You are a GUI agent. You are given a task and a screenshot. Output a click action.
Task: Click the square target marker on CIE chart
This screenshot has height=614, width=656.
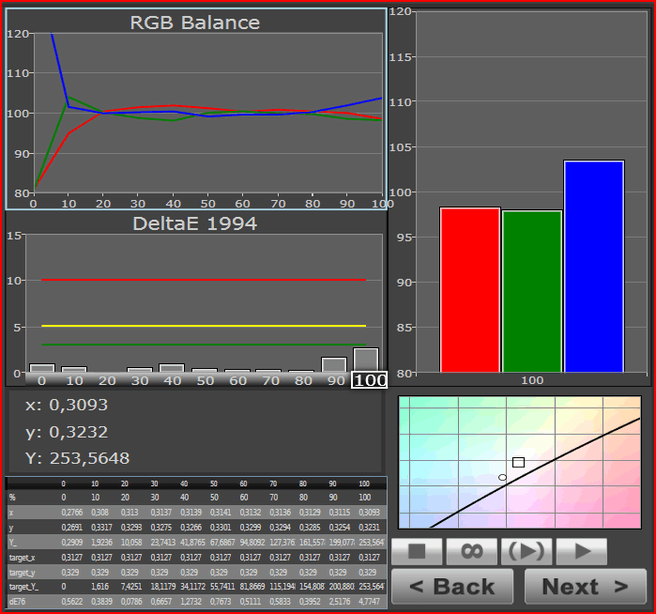[518, 462]
